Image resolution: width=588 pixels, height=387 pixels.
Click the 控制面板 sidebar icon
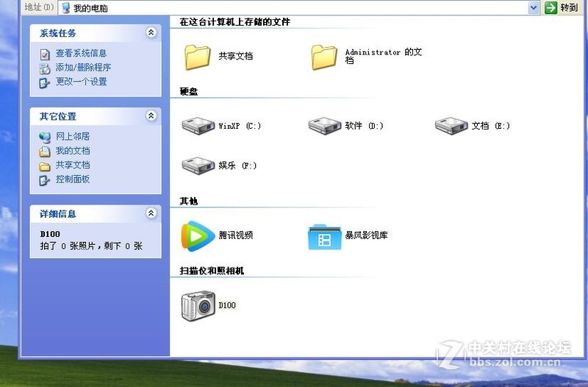(45, 180)
